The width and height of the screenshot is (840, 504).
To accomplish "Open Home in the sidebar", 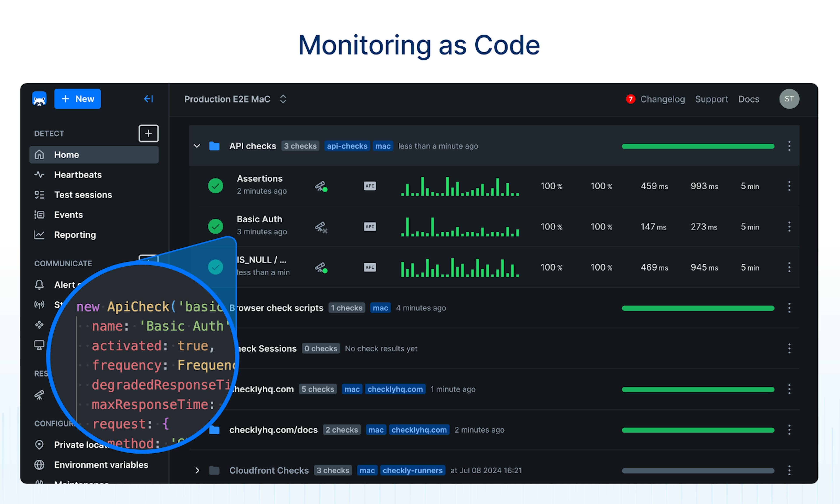I will (94, 154).
